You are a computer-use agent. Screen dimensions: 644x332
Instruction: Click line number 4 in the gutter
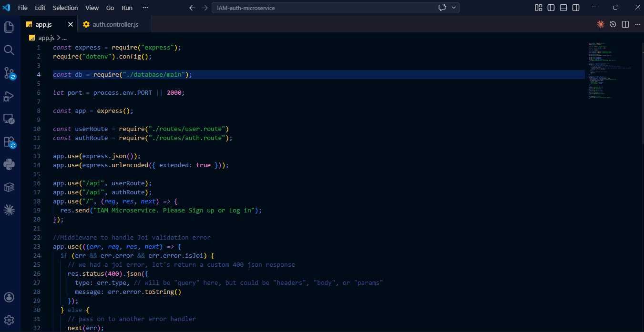(39, 75)
